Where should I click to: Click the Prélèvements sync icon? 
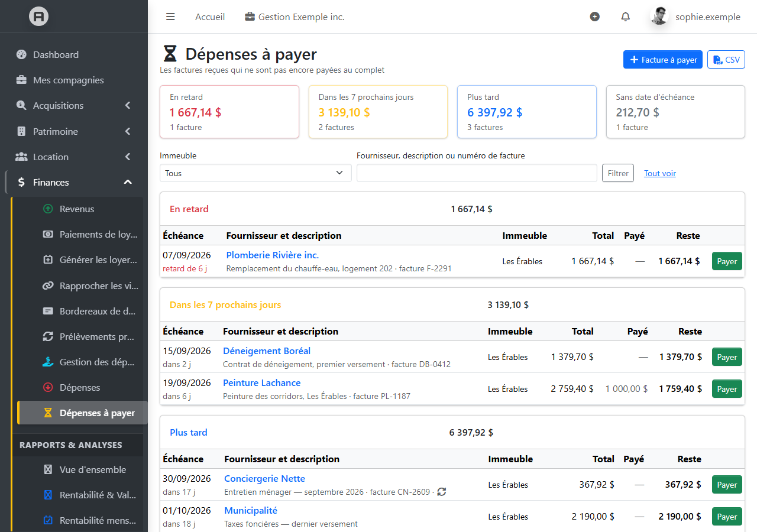48,336
